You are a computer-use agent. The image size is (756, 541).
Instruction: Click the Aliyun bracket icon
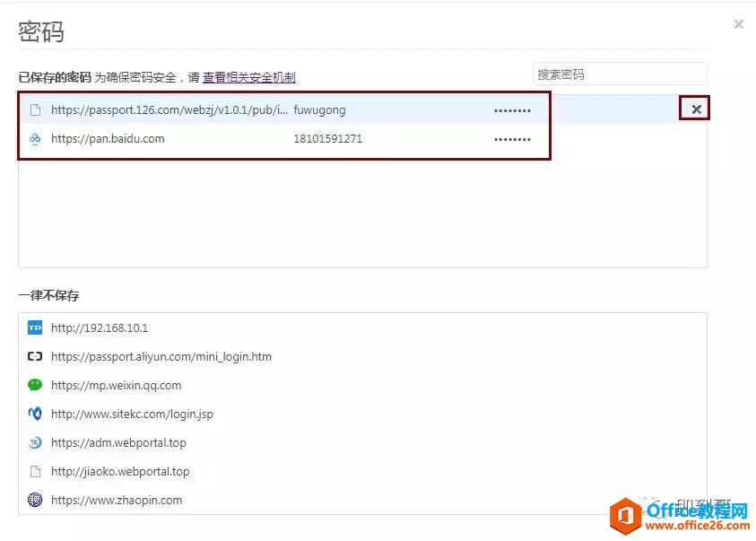tap(35, 356)
